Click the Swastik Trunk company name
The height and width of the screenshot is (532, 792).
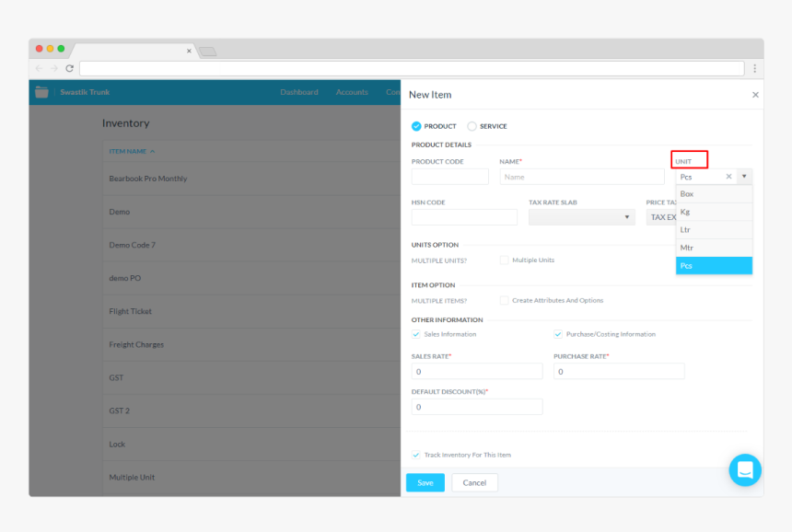[85, 92]
